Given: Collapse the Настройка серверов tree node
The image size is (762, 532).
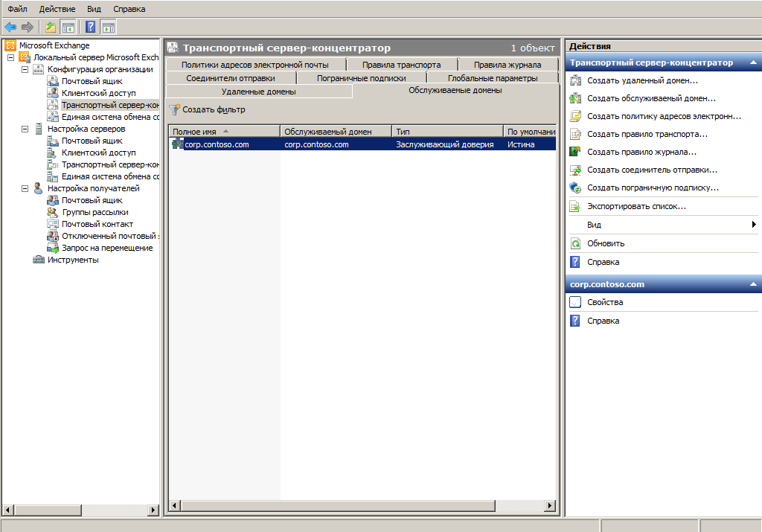Looking at the screenshot, I should [25, 129].
